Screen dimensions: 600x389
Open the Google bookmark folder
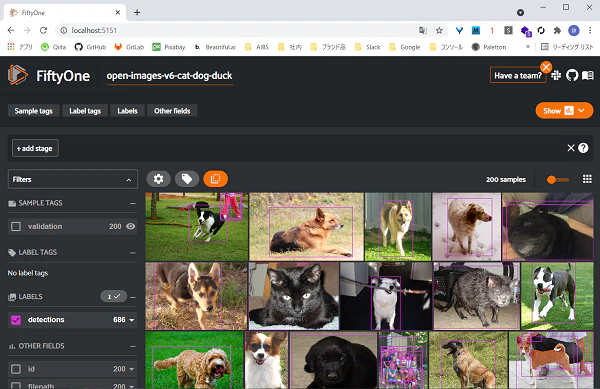[x=404, y=47]
